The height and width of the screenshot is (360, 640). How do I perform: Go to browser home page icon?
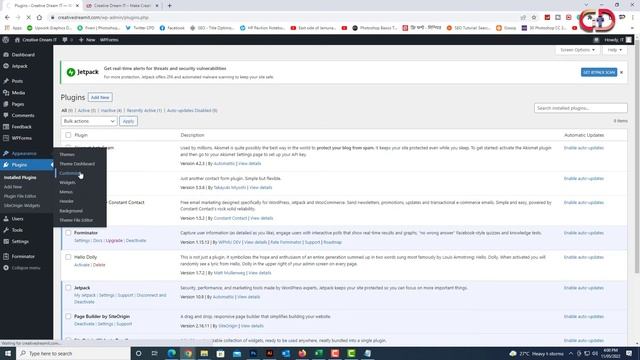pos(39,18)
